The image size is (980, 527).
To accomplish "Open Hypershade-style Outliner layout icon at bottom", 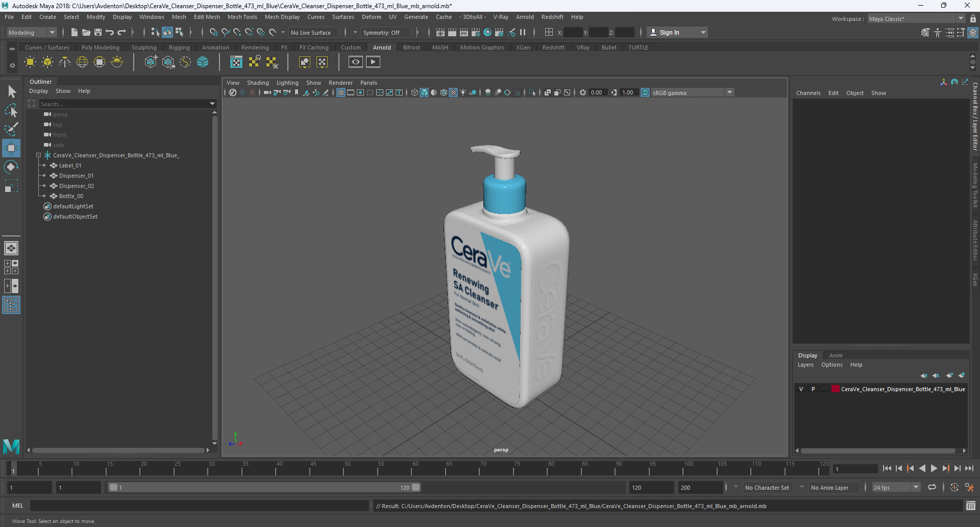I will [x=11, y=305].
